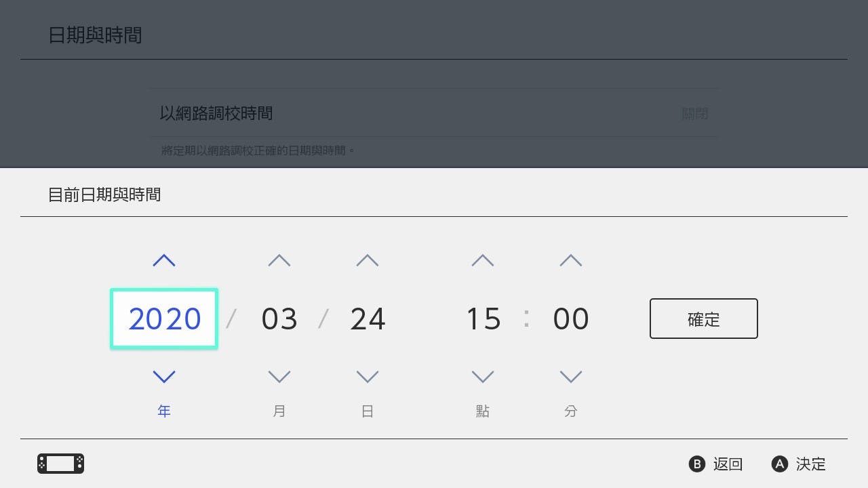
Task: Decrease the minutes with the down chevron
Action: point(571,376)
